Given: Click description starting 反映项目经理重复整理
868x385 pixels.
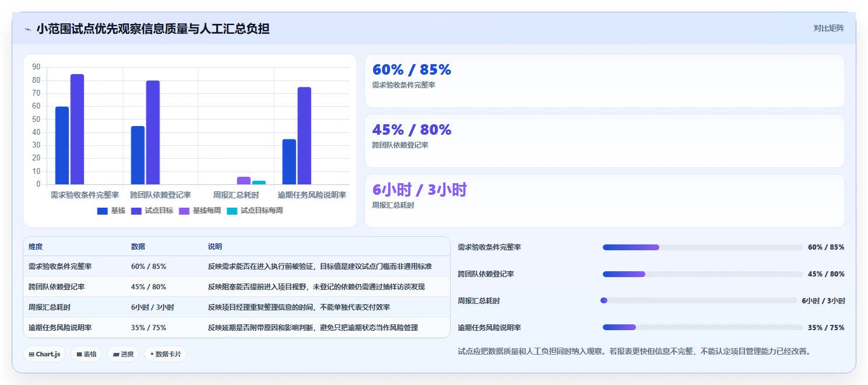Looking at the screenshot, I should click(299, 307).
